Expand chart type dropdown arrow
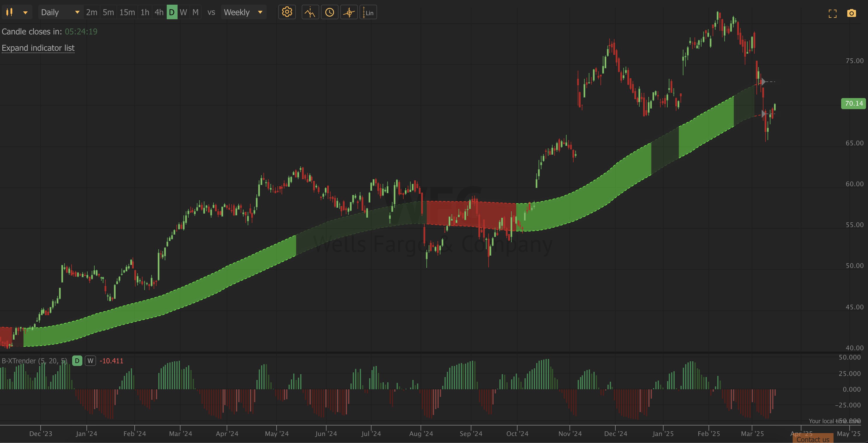Screen dimensions: 868x443 25,13
